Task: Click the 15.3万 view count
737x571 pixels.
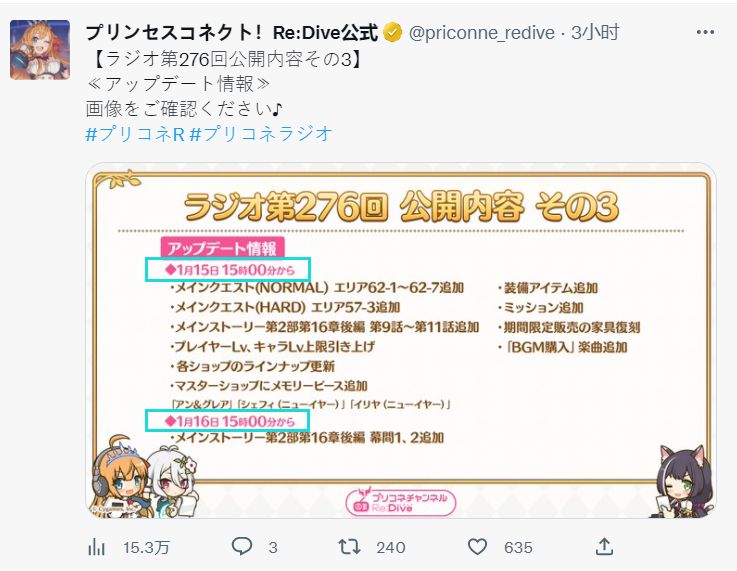Action: (146, 548)
